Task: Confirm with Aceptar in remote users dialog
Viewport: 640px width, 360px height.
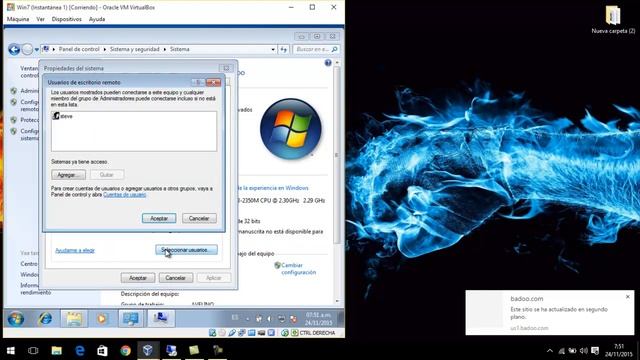Action: [x=159, y=218]
